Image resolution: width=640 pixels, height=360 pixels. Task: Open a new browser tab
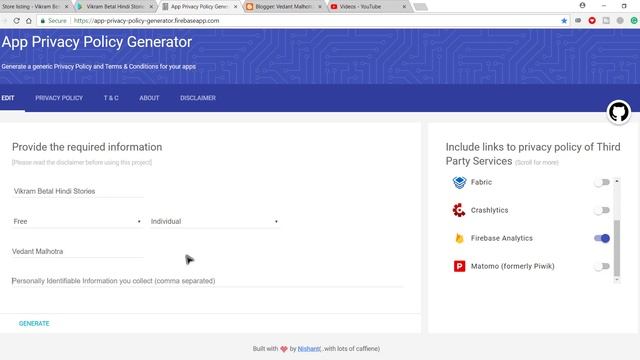point(420,7)
